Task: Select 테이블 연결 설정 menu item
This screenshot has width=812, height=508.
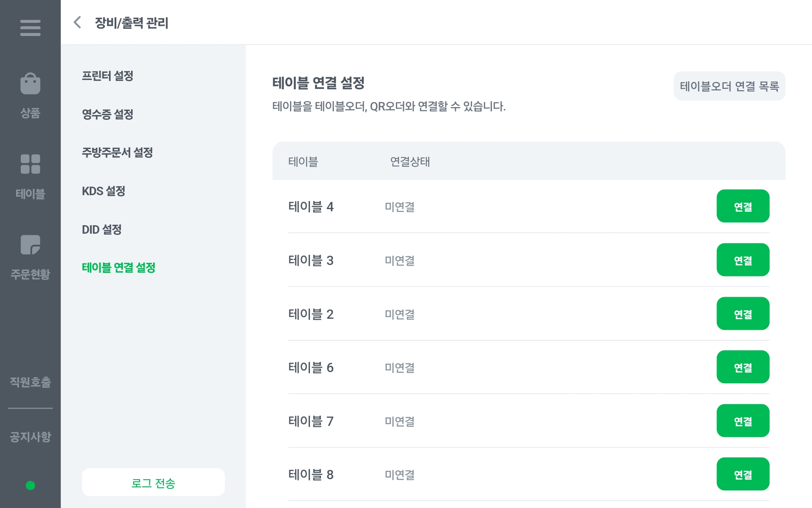Action: tap(118, 268)
